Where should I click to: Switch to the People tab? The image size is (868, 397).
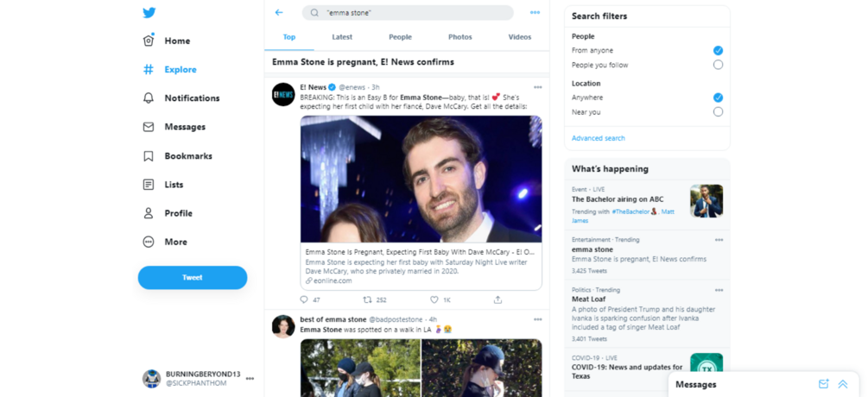400,37
